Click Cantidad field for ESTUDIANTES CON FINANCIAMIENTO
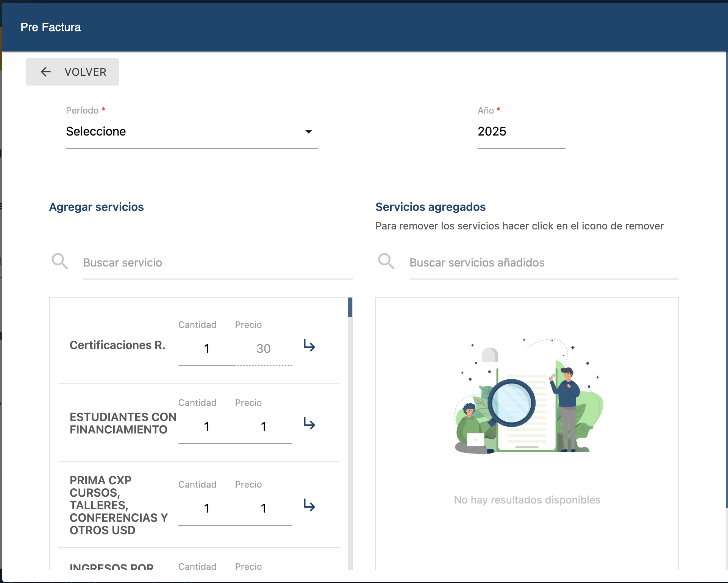The width and height of the screenshot is (728, 583). 207,427
